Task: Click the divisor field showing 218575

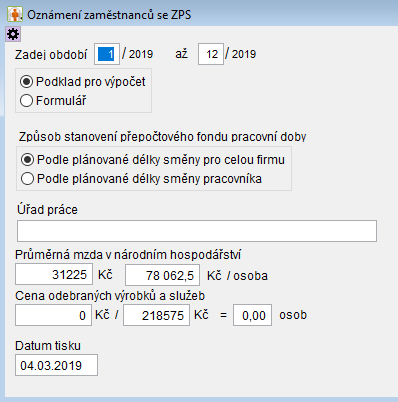Action: 157,315
